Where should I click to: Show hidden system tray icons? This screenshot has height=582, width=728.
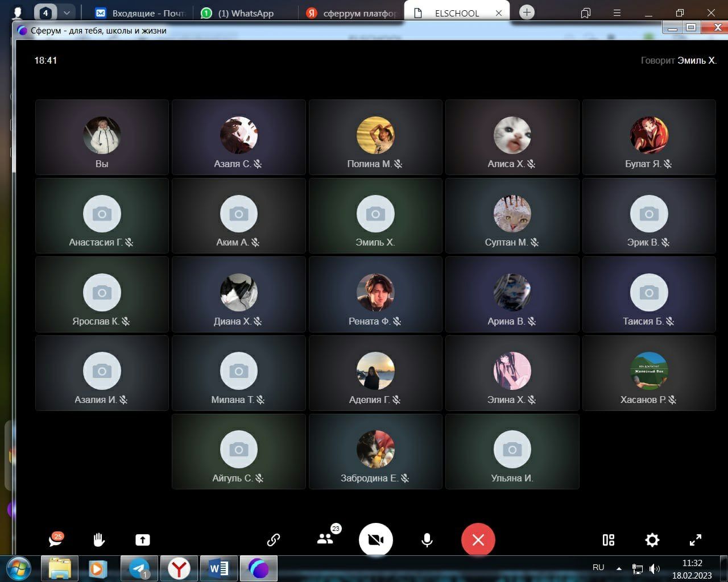pos(619,568)
